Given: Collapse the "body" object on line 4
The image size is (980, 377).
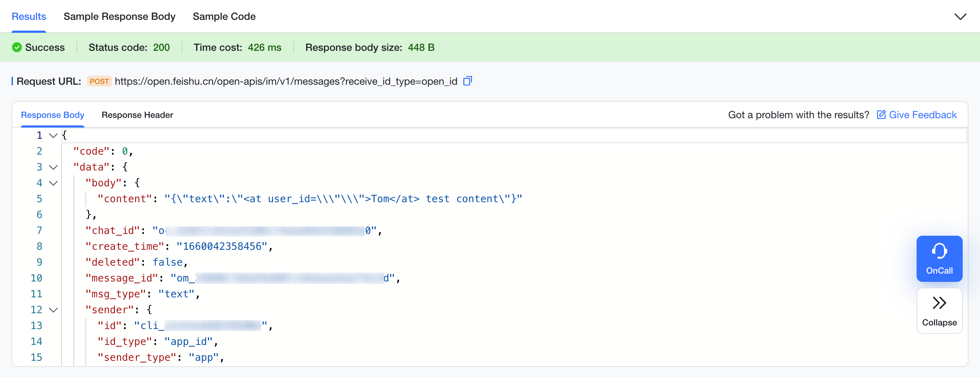Looking at the screenshot, I should click(x=53, y=183).
